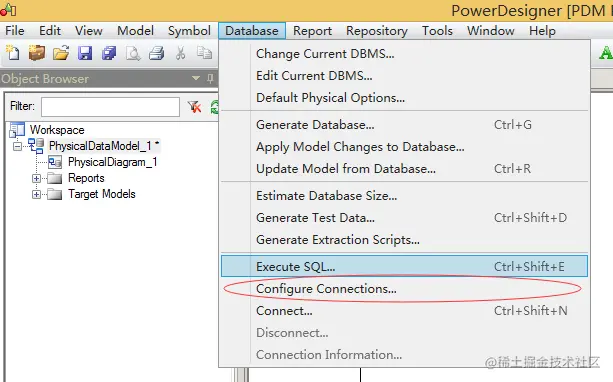Image resolution: width=613 pixels, height=382 pixels.
Task: Choose Apply Model Changes to Database
Action: 404,147
